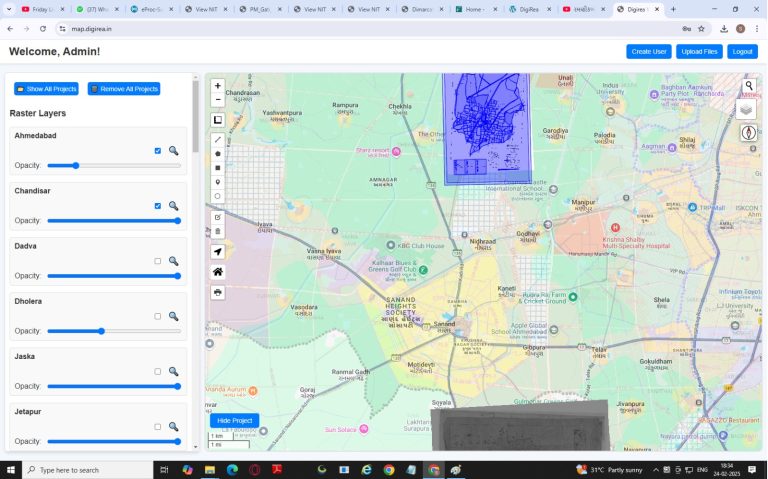Open a new browser tab

pyautogui.click(x=673, y=9)
